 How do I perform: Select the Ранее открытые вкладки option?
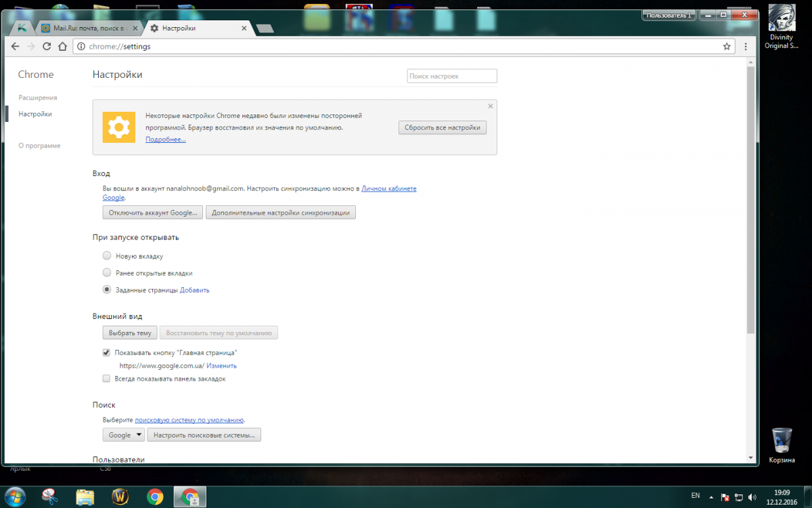(x=107, y=272)
